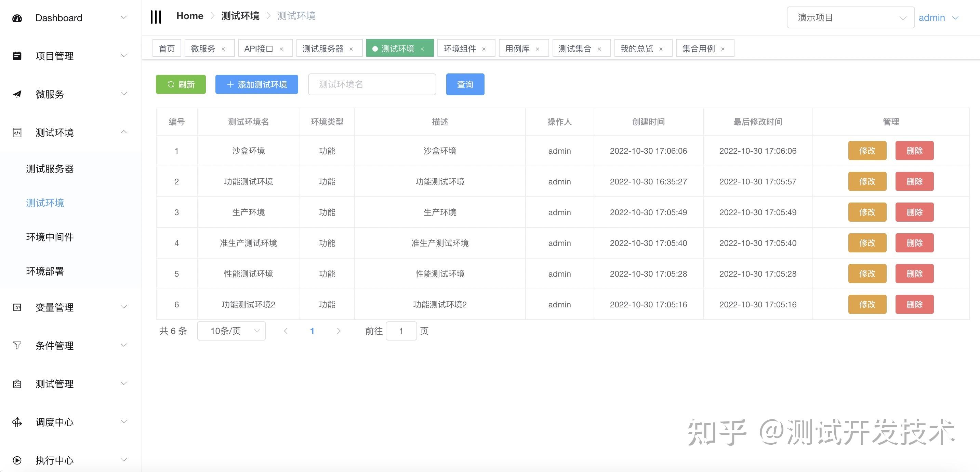Open the 10条/页 page size dropdown

231,331
